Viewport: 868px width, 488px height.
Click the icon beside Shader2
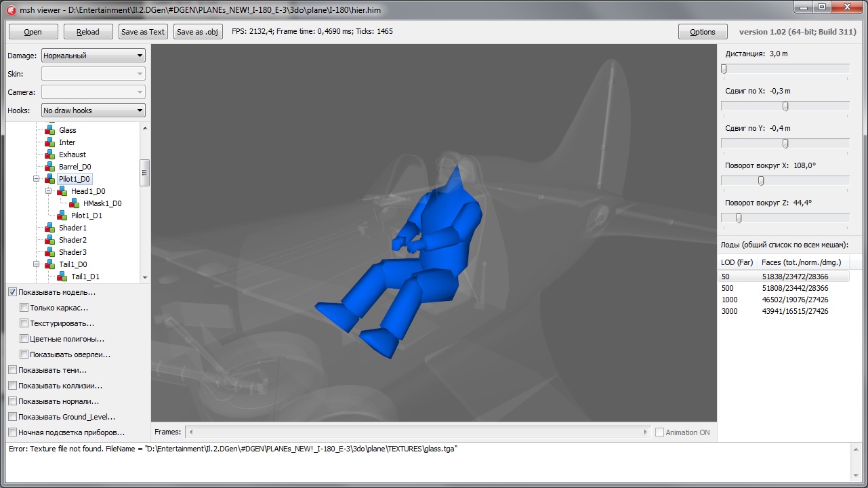pos(49,240)
